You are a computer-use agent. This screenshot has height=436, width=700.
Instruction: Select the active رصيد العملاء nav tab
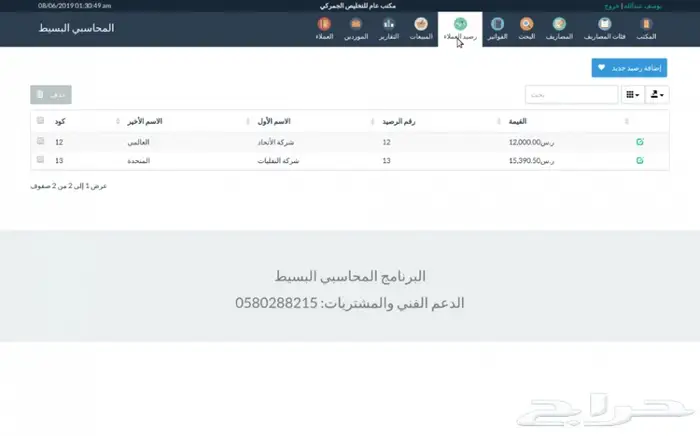pyautogui.click(x=460, y=29)
